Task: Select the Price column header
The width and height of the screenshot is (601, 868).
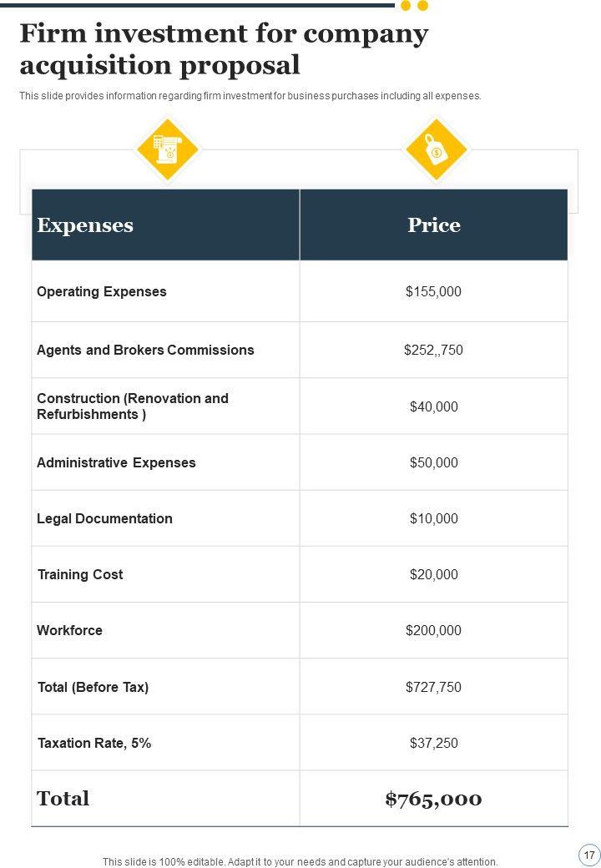Action: click(x=434, y=225)
